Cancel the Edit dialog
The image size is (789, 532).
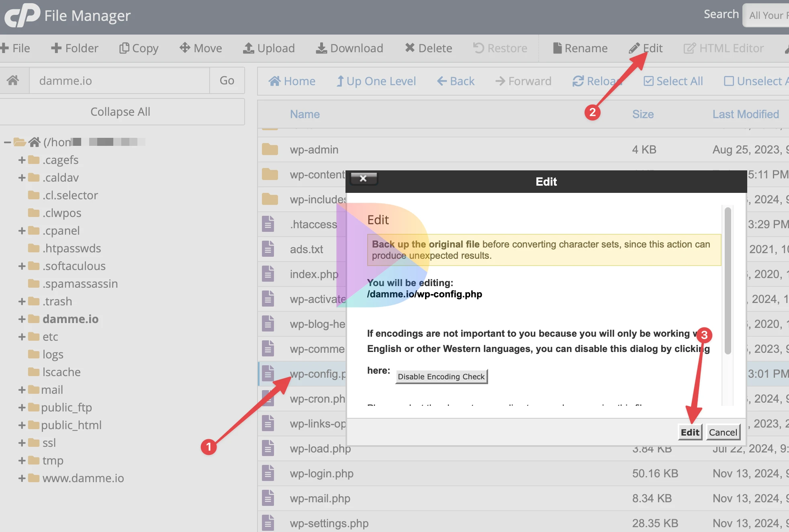[723, 432]
